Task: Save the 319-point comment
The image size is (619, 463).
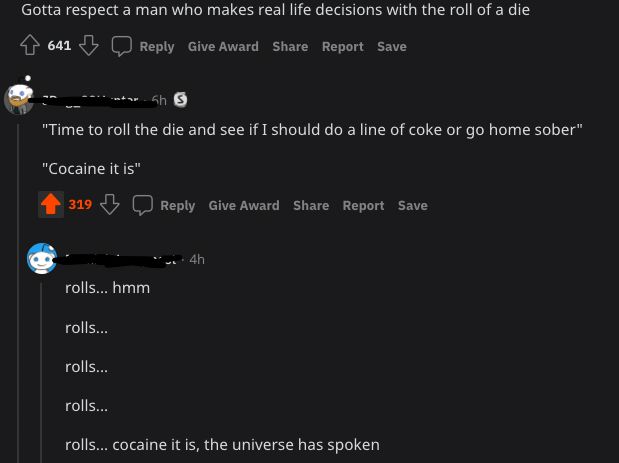Action: tap(412, 205)
